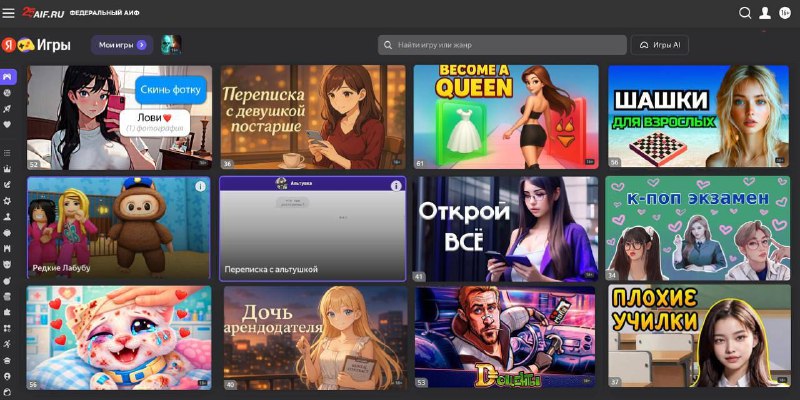Click the arrow in Мои игры

(x=141, y=45)
